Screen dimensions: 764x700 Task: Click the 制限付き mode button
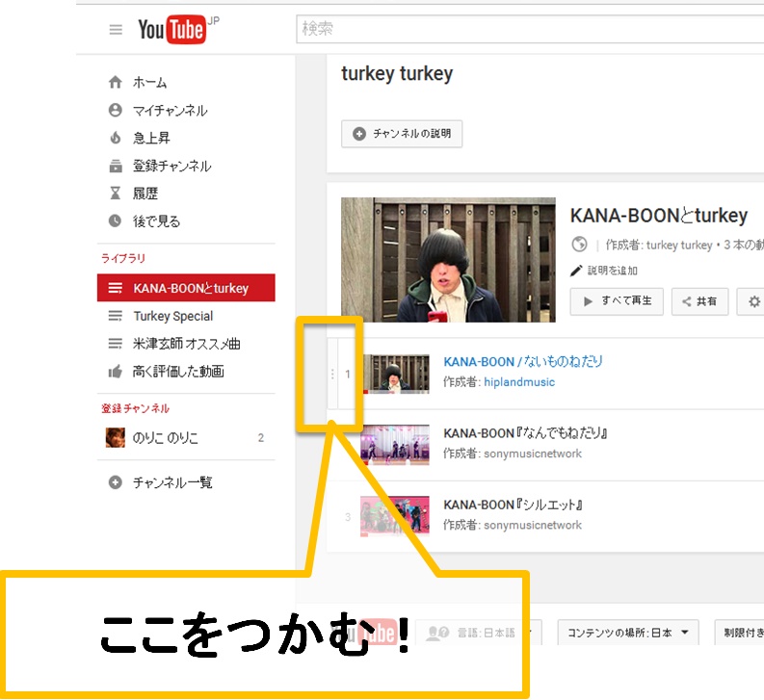739,633
